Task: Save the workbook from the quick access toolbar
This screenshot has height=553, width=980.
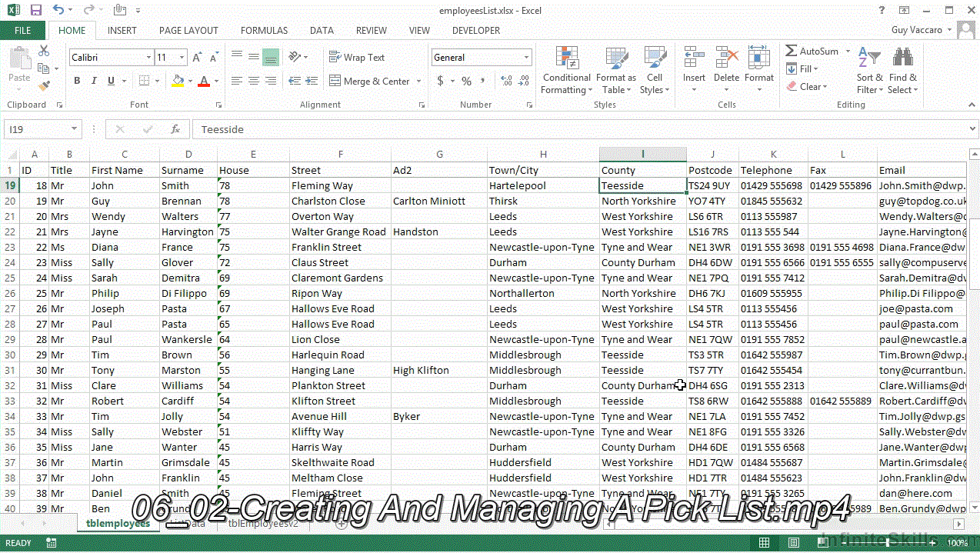Action: [x=35, y=10]
